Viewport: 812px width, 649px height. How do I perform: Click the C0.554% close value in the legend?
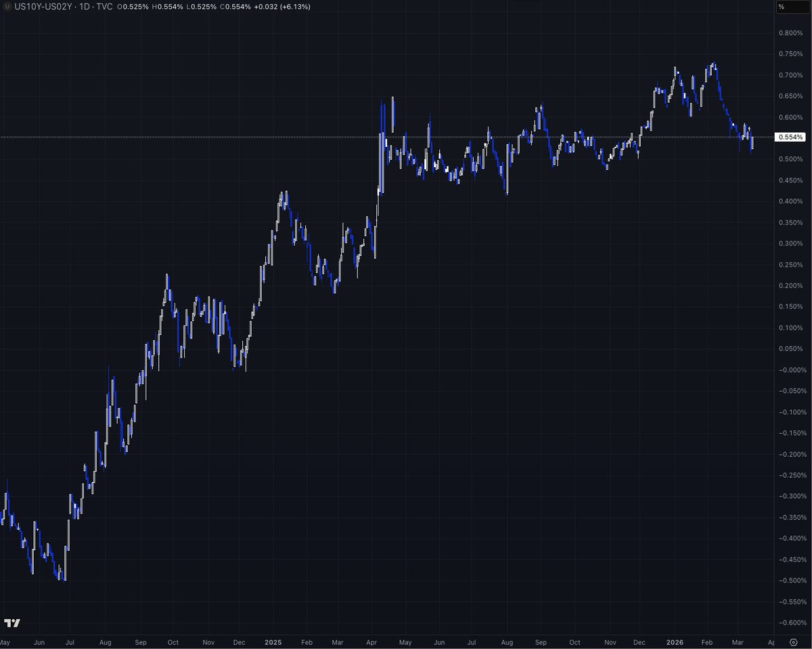click(x=235, y=6)
